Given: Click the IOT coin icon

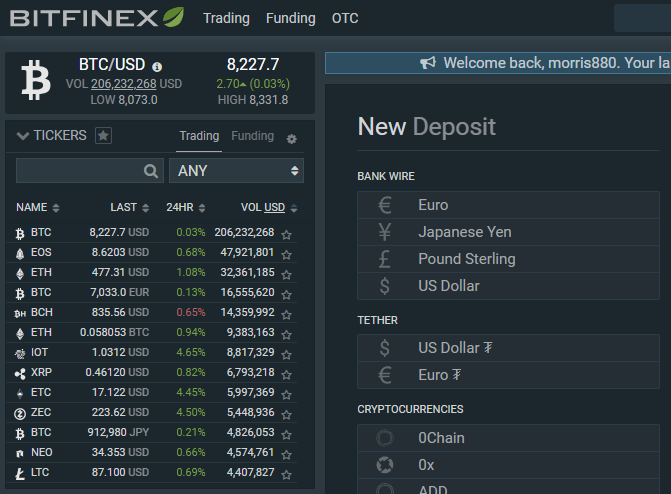Looking at the screenshot, I should coord(20,354).
